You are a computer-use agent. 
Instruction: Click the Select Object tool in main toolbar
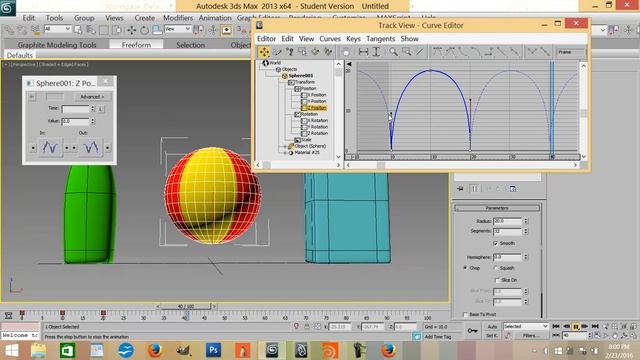[x=78, y=30]
